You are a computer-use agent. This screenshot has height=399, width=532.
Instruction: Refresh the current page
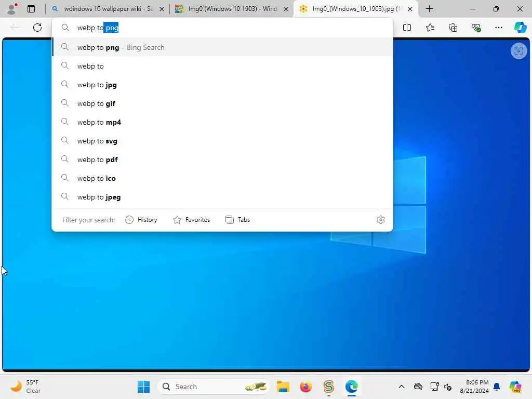coord(37,28)
